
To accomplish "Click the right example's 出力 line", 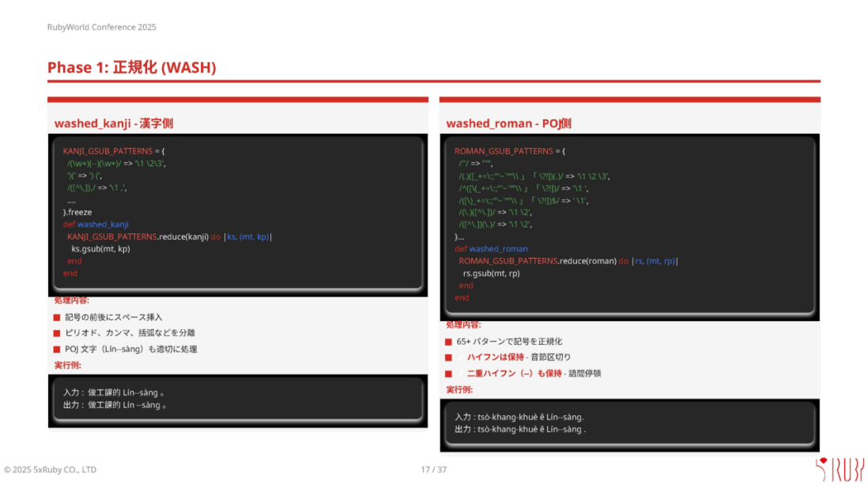I will point(520,429).
